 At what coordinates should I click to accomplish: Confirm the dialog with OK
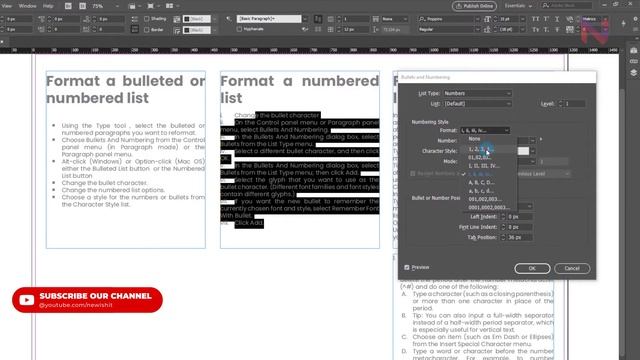(532, 268)
